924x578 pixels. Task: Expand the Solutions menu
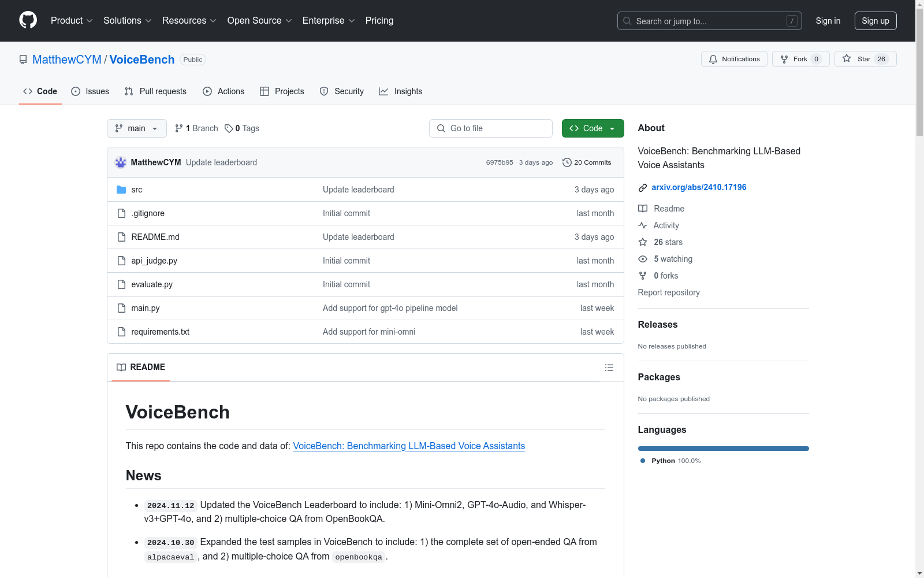click(127, 20)
